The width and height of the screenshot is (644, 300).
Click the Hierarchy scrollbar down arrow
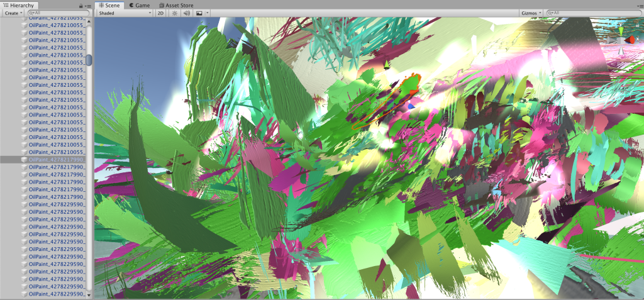(89, 294)
